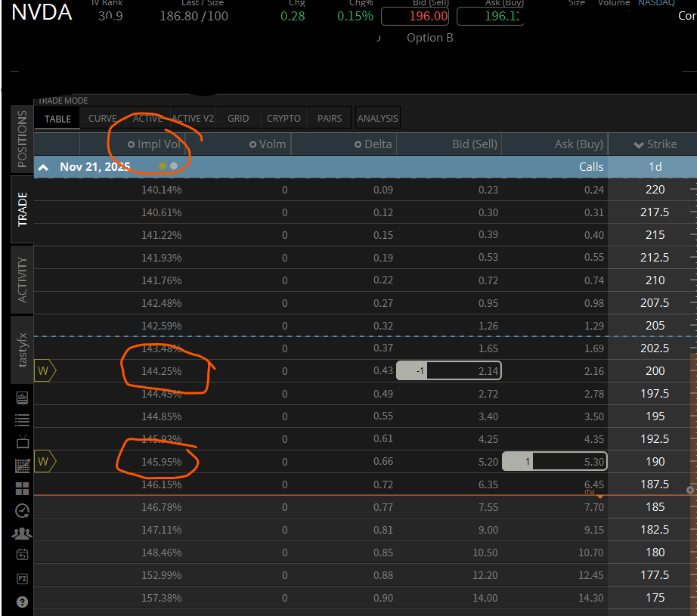697x616 pixels.
Task: Click the Bid (Sell) column header
Action: coord(475,144)
